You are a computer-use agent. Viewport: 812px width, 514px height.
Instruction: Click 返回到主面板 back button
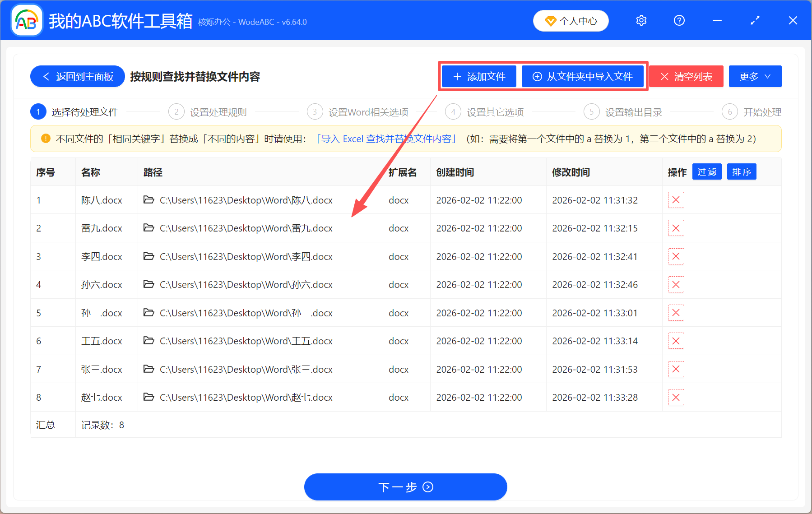tap(77, 76)
